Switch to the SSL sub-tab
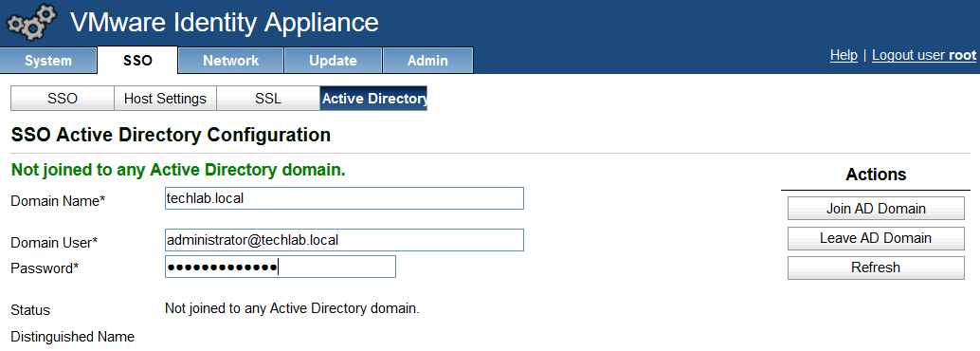 268,99
